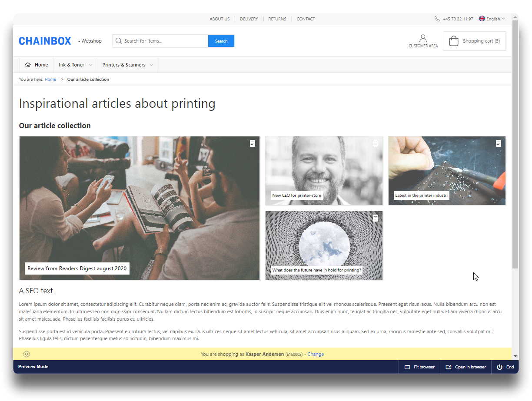Open the Latest in the printer industri article

447,171
